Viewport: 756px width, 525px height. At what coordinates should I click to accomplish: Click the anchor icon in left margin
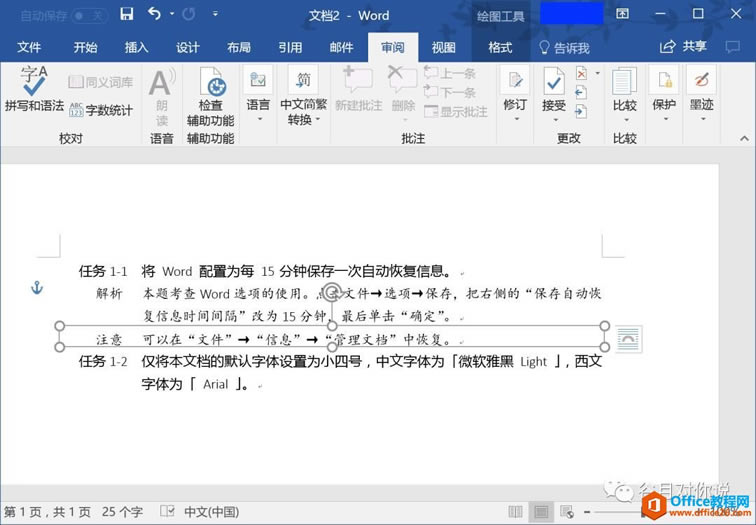[x=37, y=288]
